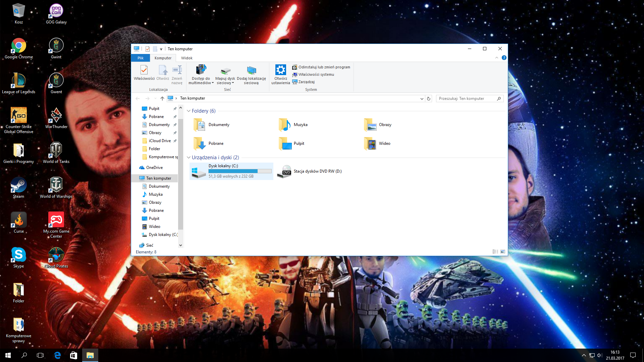The height and width of the screenshot is (362, 644).
Task: Open Właściwości in the ribbon
Action: tap(144, 73)
